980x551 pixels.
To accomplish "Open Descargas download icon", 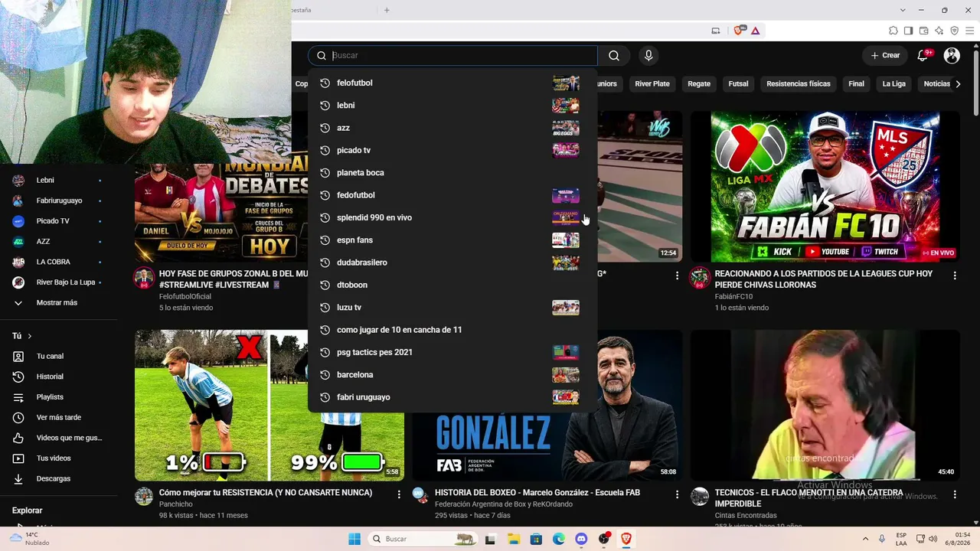I will click(x=18, y=478).
